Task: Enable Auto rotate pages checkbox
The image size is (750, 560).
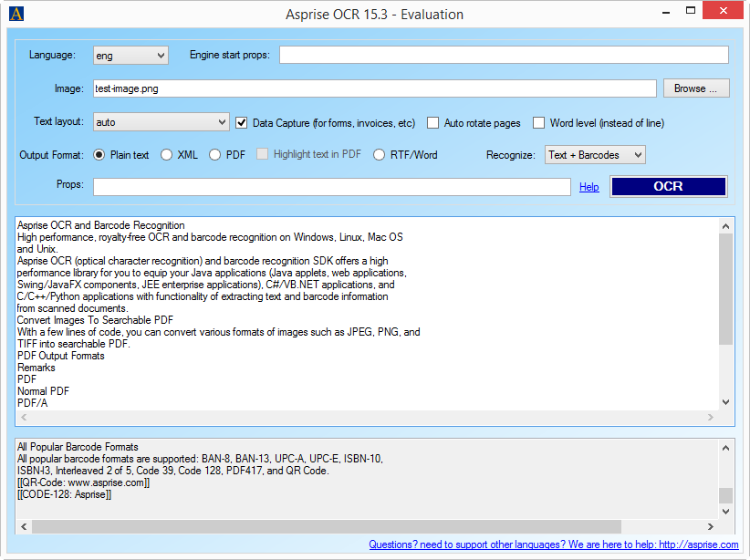Action: point(433,123)
